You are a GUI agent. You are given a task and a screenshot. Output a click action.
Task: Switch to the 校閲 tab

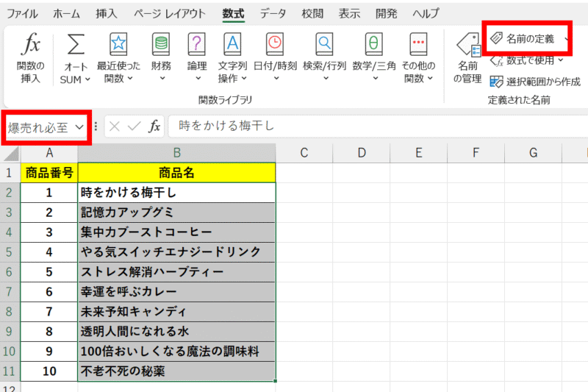coord(312,14)
